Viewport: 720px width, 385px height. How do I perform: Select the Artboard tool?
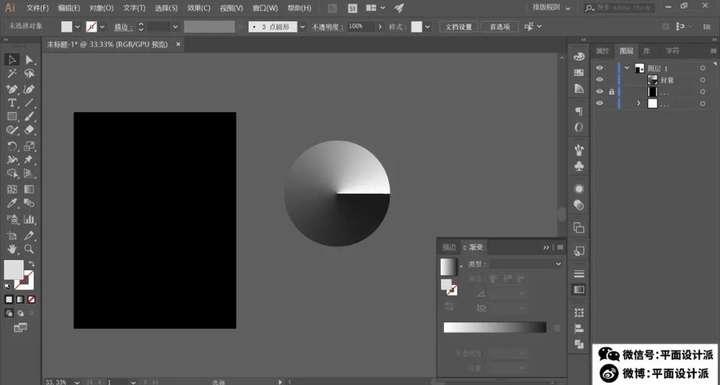click(12, 236)
